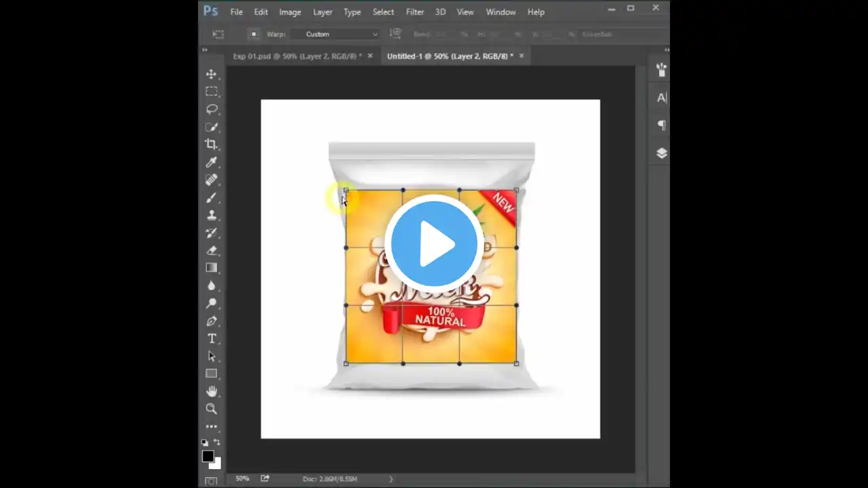Click the 50% zoom level field

(x=242, y=479)
